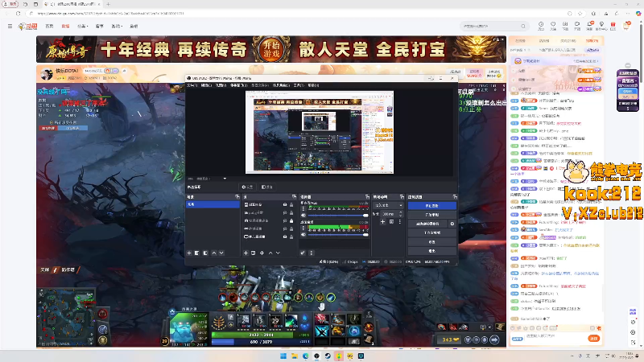Toggle visibility eye of the third source
Viewport: 644px width, 362px height.
(285, 220)
